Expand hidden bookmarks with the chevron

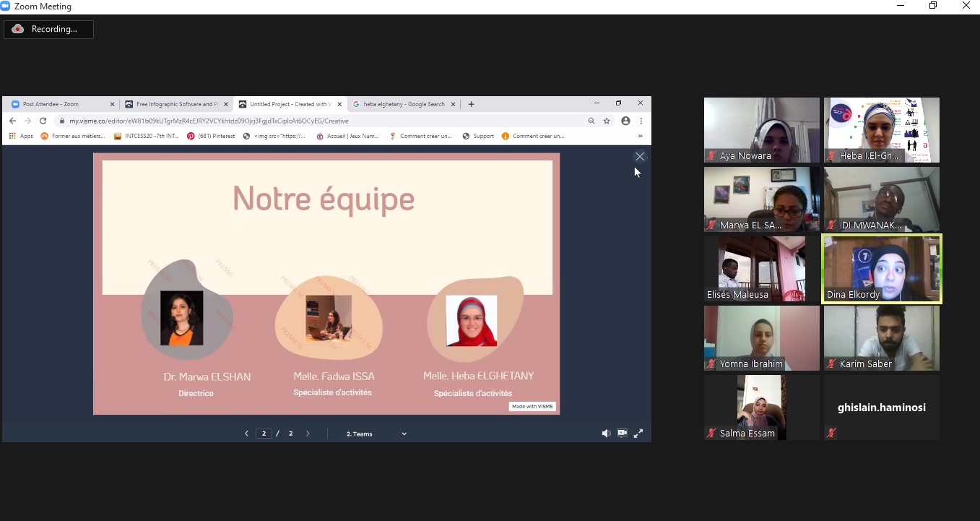[640, 136]
